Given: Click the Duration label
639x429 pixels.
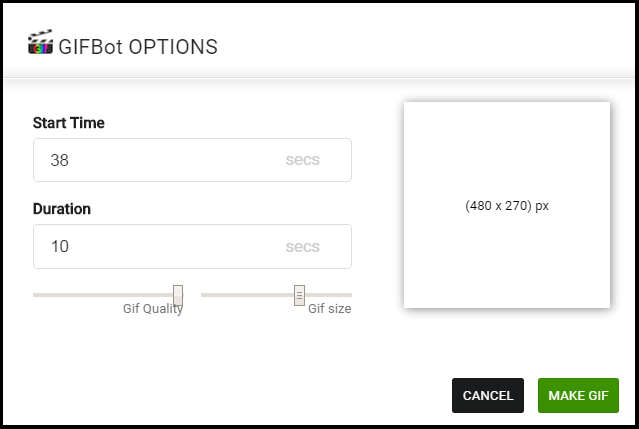Looking at the screenshot, I should click(x=62, y=209).
